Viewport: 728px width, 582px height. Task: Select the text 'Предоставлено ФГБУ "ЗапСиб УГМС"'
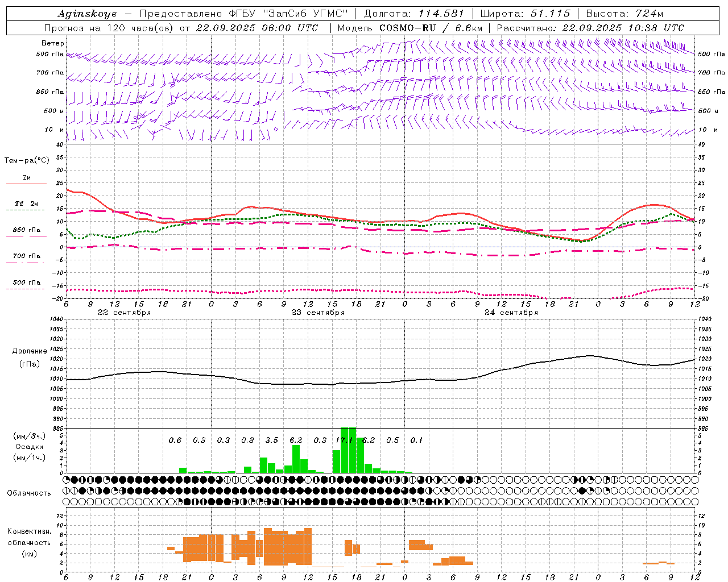[x=245, y=14]
